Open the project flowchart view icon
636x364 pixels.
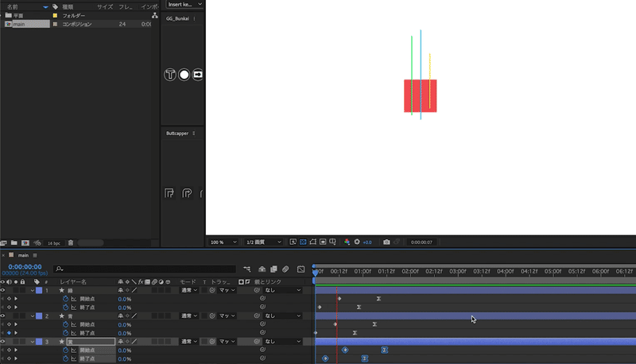pyautogui.click(x=154, y=15)
